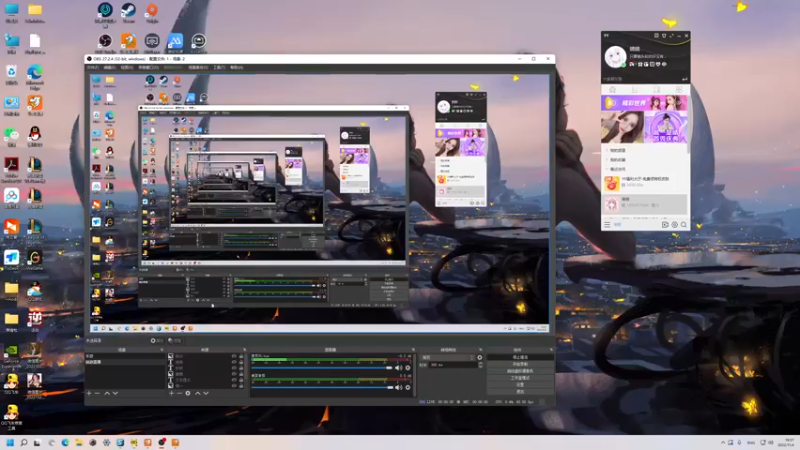Click the Windows Start button

tap(10, 442)
